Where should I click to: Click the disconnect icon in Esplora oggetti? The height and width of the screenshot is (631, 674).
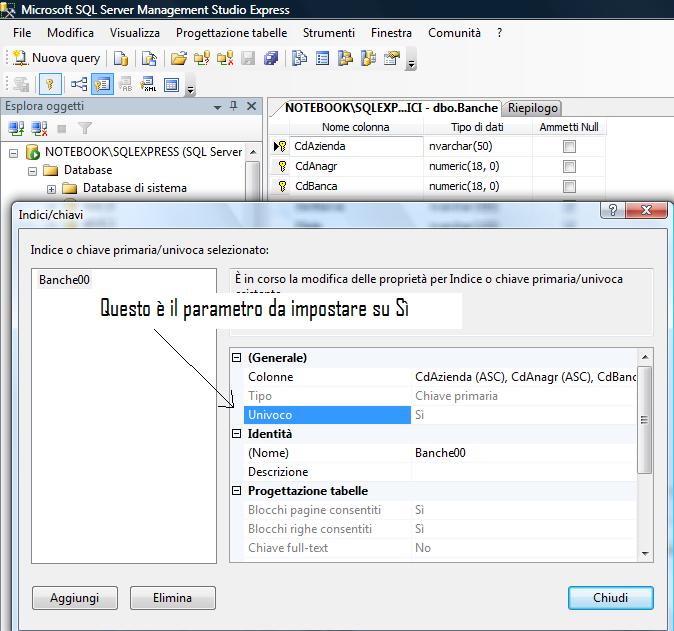[39, 128]
